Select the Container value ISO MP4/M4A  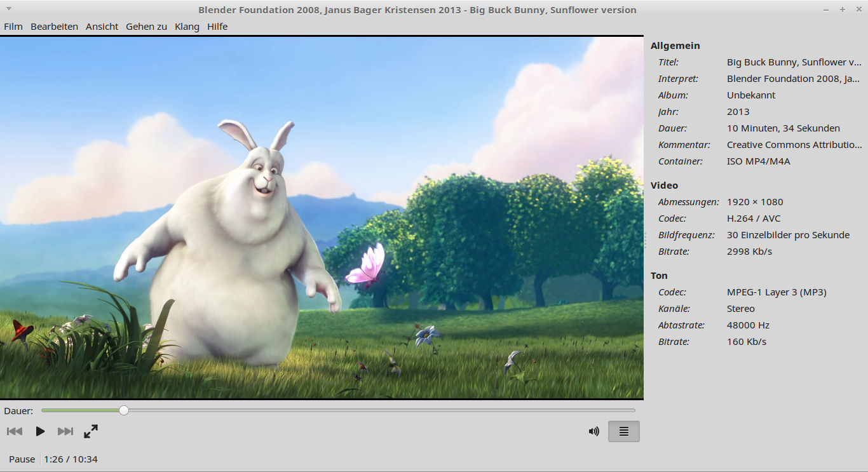759,161
